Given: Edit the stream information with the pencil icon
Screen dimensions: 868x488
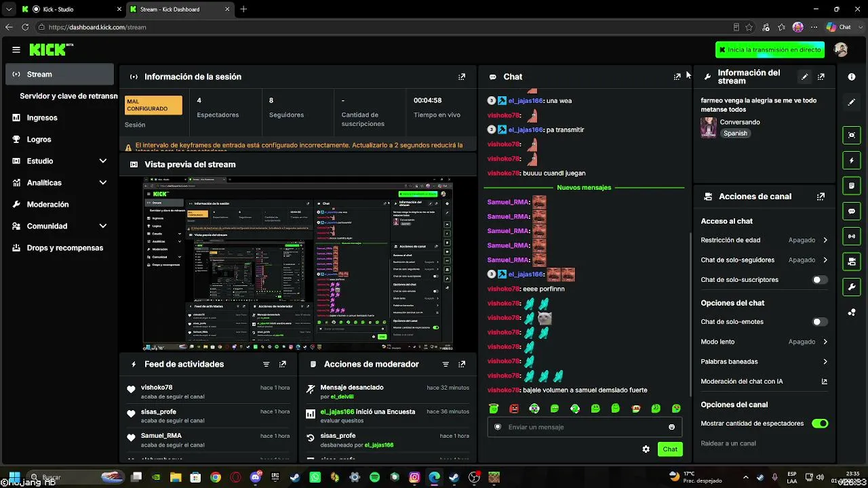Looking at the screenshot, I should [804, 77].
